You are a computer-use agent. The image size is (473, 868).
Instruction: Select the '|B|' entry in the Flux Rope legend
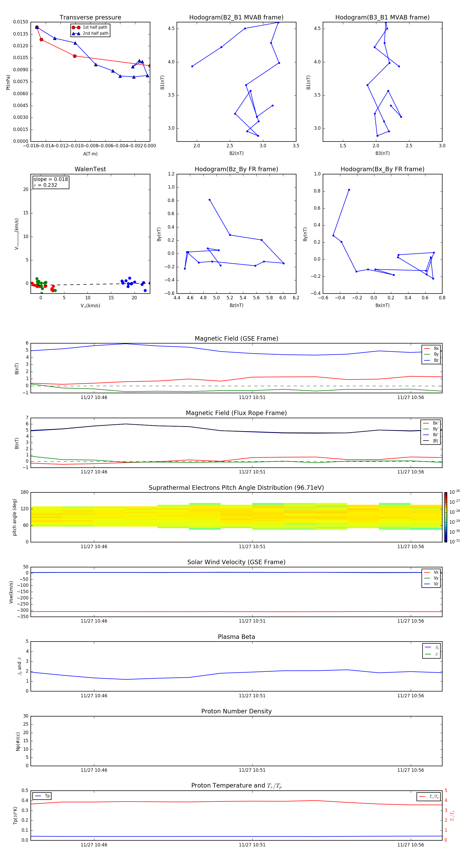pos(431,441)
